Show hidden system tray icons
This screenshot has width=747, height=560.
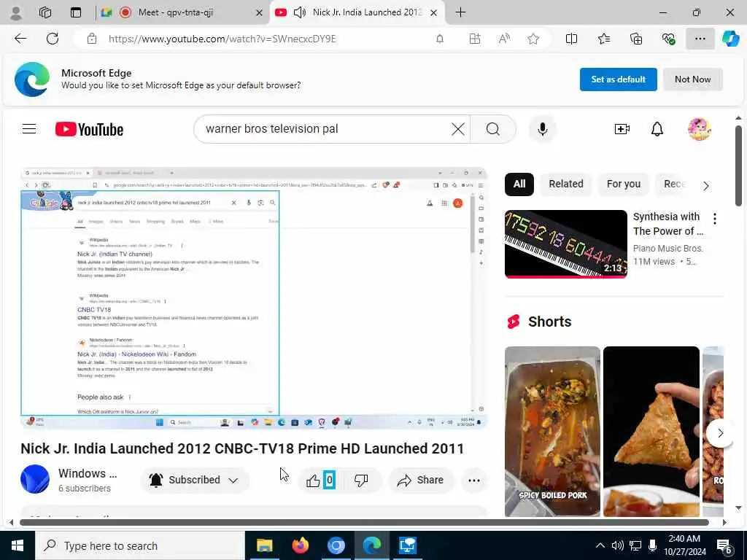[x=600, y=545]
